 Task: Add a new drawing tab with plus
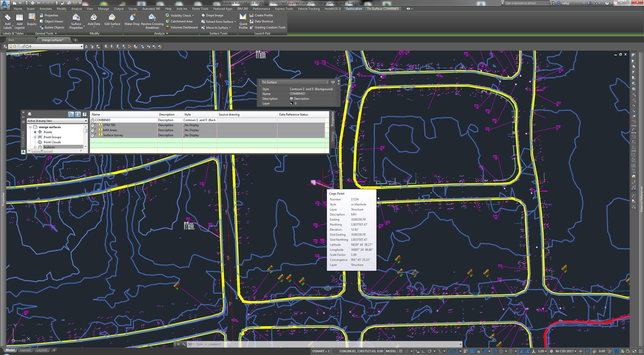pos(75,40)
